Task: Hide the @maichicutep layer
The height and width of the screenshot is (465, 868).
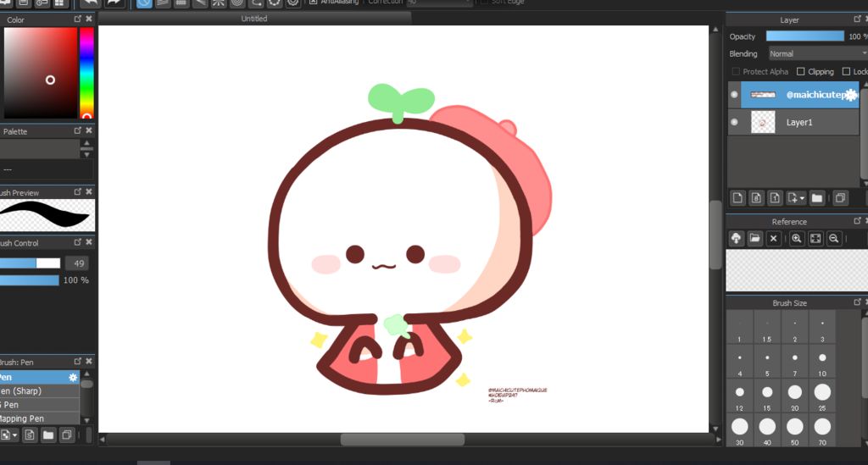Action: (x=734, y=95)
